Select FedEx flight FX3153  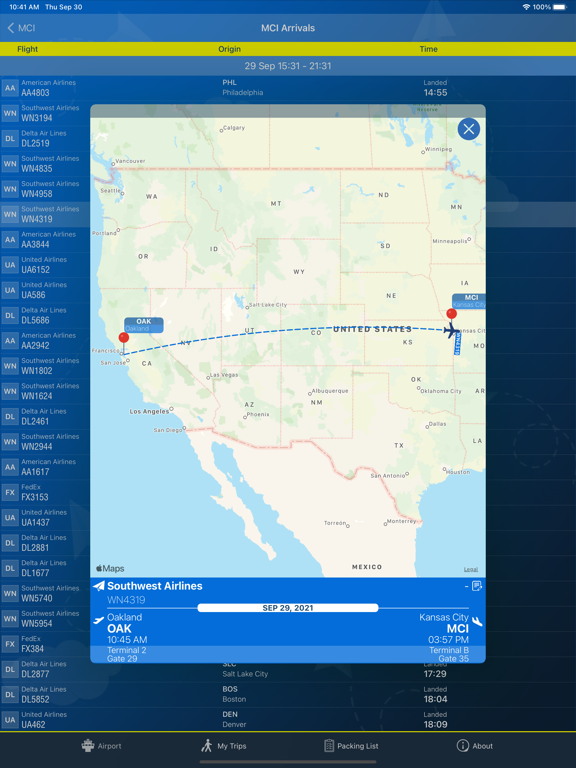[x=45, y=492]
